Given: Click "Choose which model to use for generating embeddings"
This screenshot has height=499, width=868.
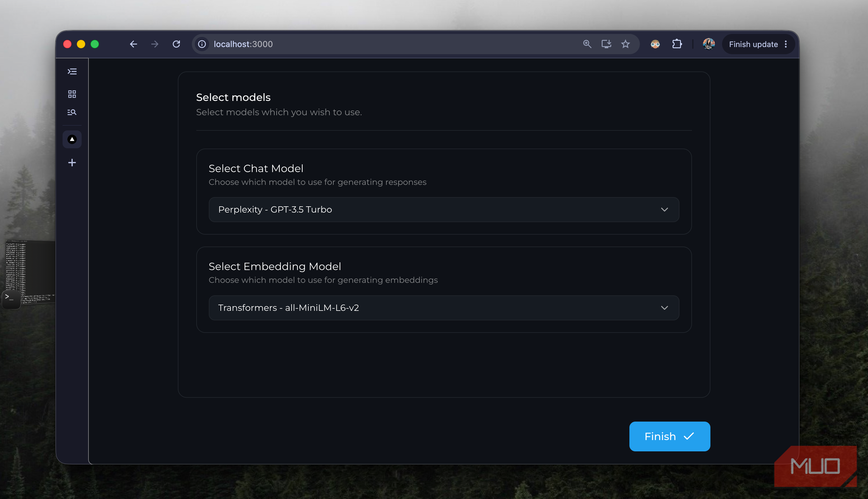Looking at the screenshot, I should pos(323,280).
